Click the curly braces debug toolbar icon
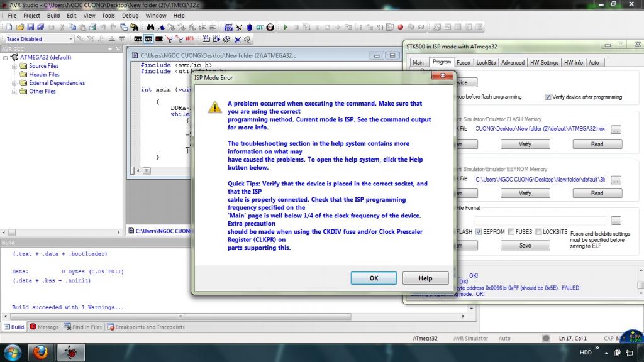This screenshot has height=362, width=644. click(x=380, y=27)
